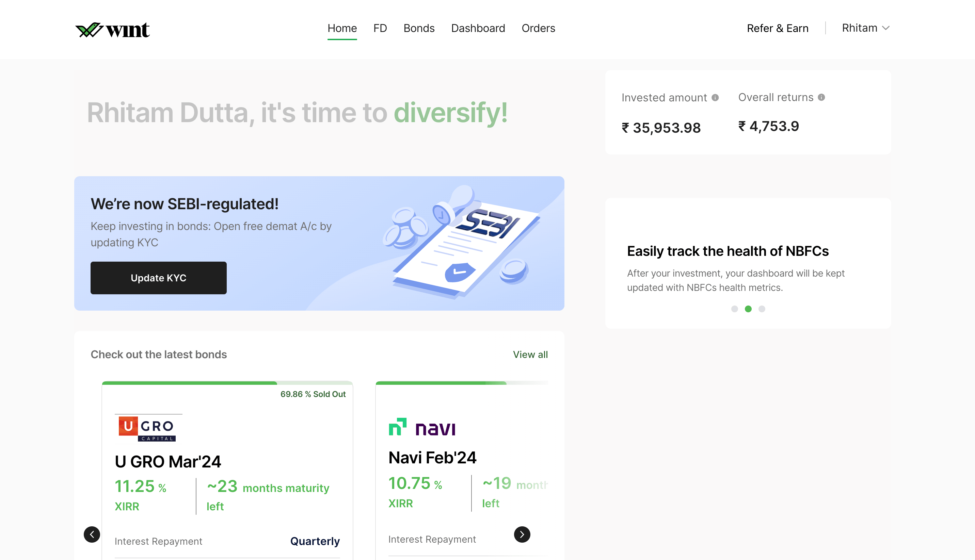The image size is (975, 560).
Task: Click View all bonds link
Action: (530, 354)
